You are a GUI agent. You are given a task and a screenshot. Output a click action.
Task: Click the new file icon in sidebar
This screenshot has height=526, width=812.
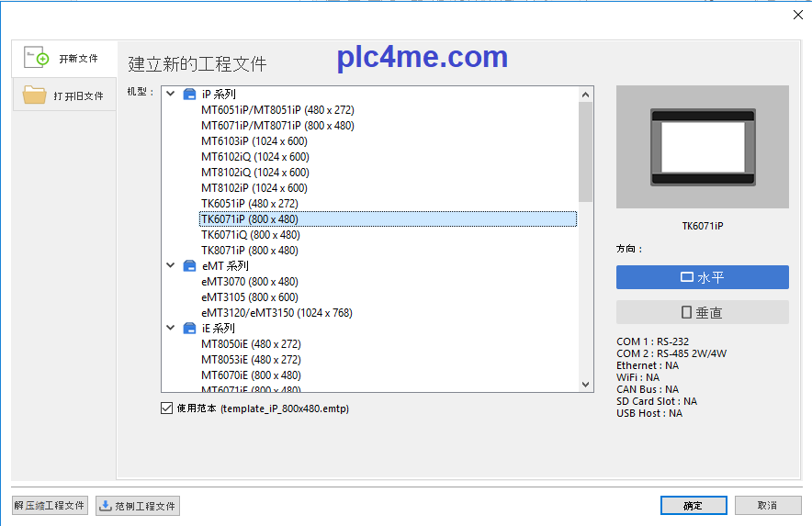click(36, 58)
